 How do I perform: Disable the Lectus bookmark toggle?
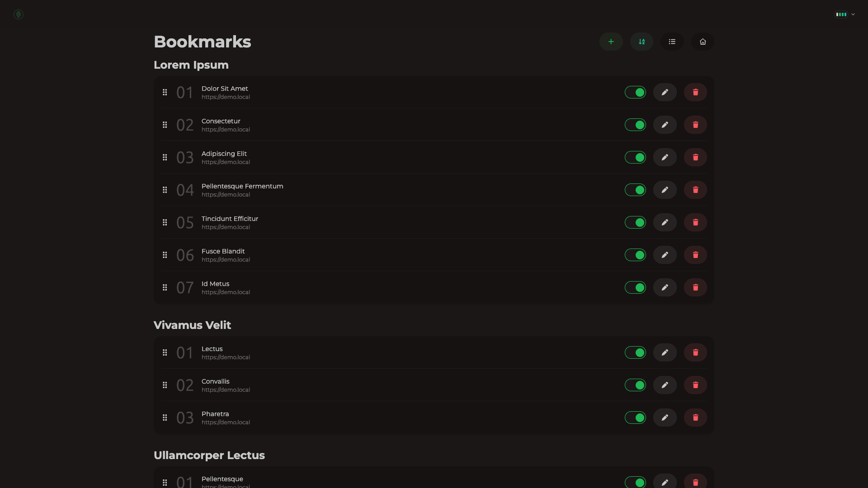click(x=635, y=352)
